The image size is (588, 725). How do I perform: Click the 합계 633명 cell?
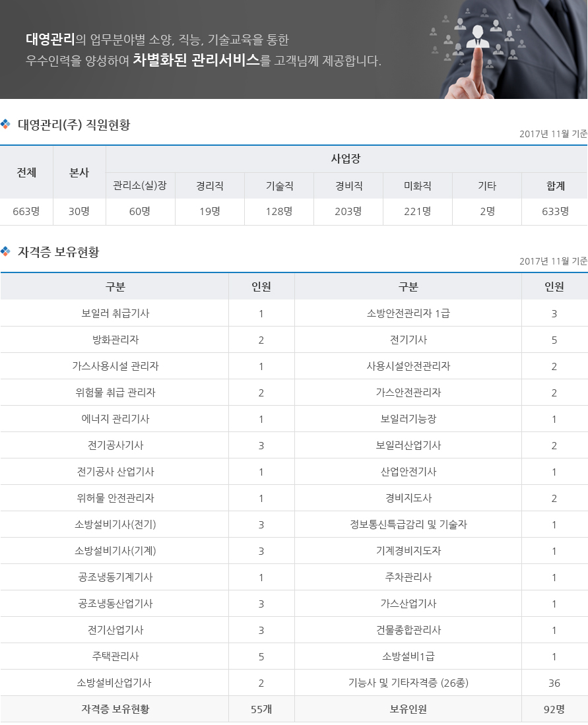pos(555,212)
